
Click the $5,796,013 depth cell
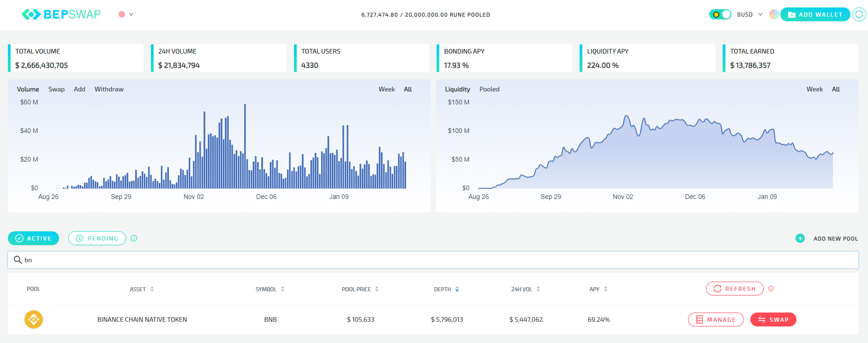click(447, 319)
